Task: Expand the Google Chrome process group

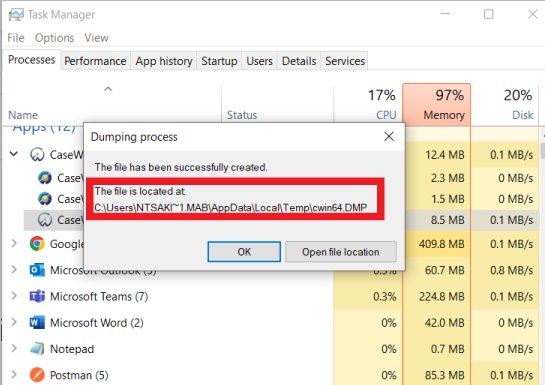Action: pyautogui.click(x=14, y=243)
